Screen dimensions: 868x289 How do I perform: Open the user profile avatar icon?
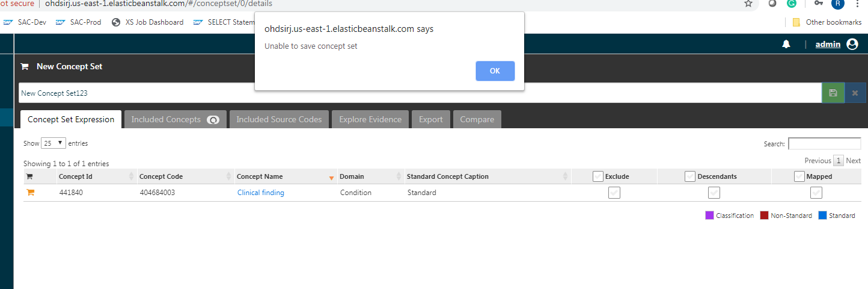(852, 44)
